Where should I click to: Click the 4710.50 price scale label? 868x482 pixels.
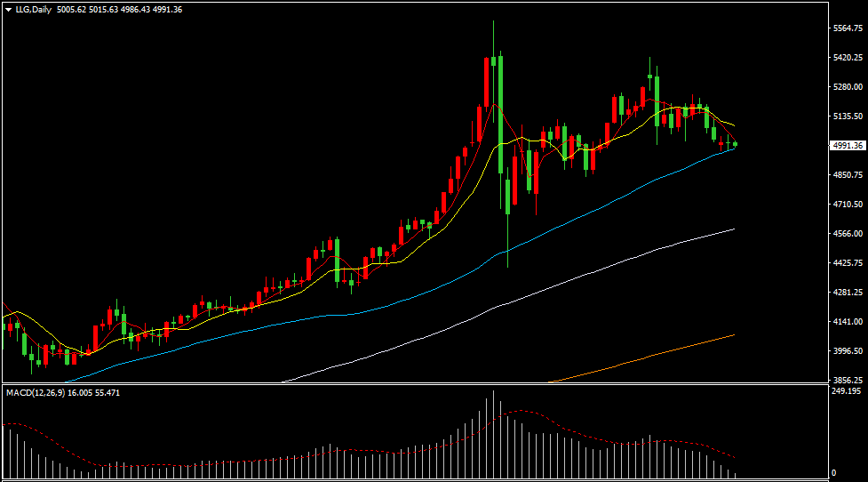(x=848, y=205)
